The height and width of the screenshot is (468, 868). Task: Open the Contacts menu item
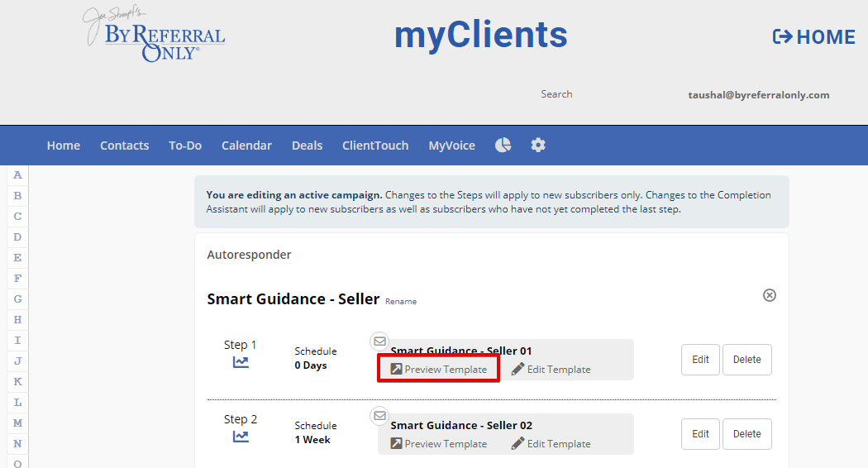[x=125, y=145]
